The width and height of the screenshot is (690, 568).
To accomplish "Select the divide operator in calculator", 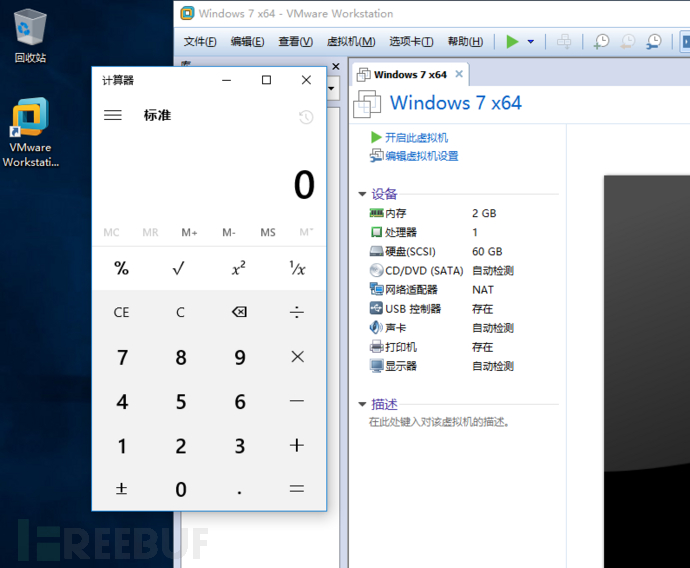I will click(x=297, y=312).
